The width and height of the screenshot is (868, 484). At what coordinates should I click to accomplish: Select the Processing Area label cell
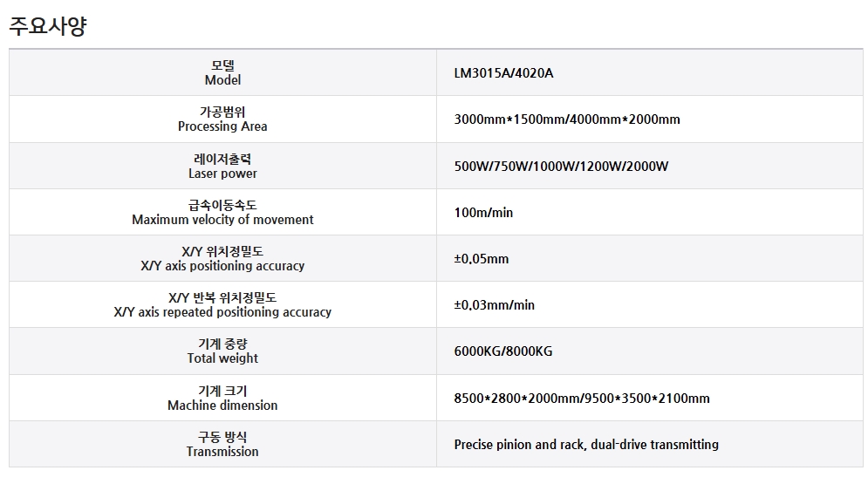(222, 119)
